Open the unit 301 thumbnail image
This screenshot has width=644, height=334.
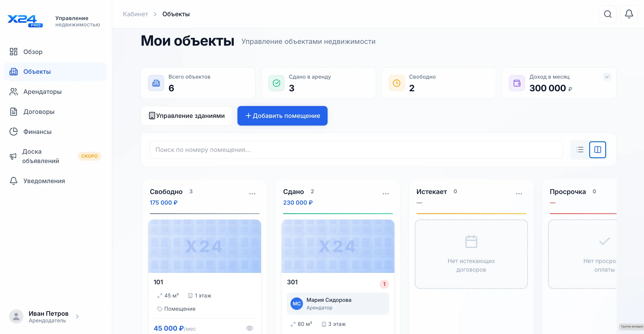click(x=338, y=246)
